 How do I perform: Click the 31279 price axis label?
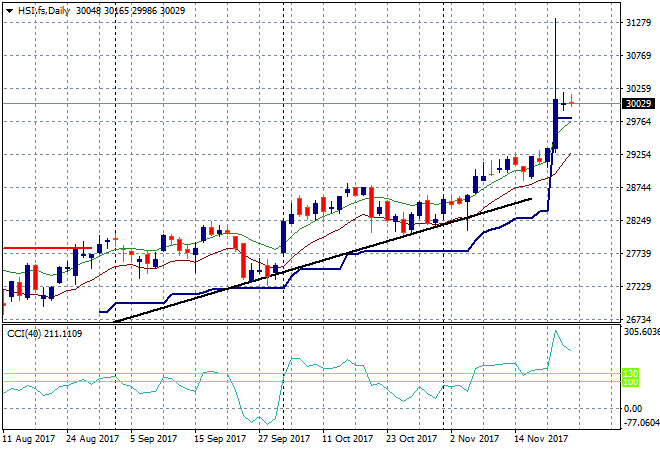tap(638, 22)
